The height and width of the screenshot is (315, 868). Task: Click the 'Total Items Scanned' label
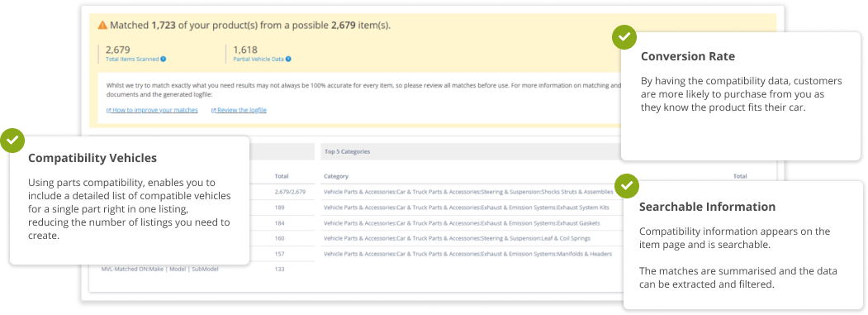click(x=132, y=59)
